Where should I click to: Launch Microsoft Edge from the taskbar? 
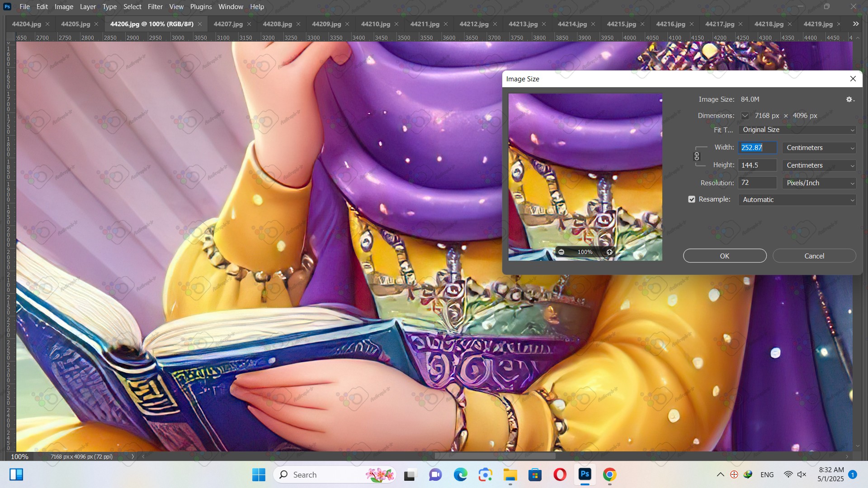(460, 474)
